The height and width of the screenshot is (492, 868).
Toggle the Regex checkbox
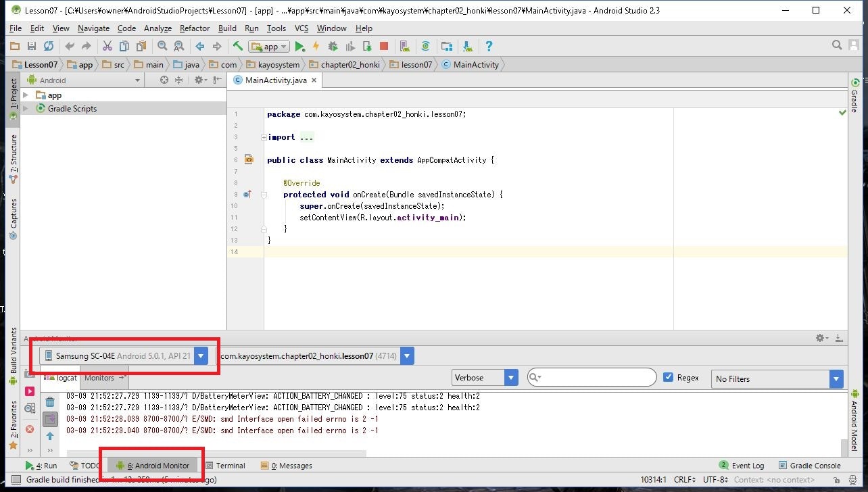coord(669,378)
